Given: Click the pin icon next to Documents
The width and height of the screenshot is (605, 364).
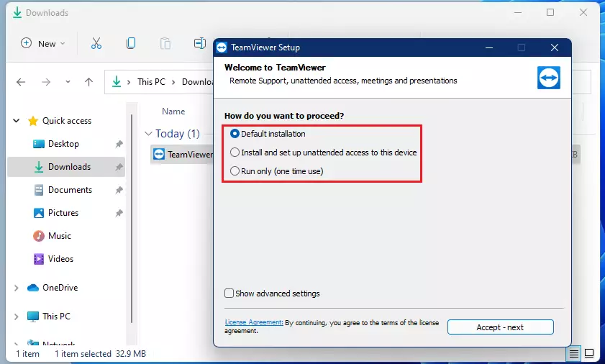Looking at the screenshot, I should [x=119, y=190].
